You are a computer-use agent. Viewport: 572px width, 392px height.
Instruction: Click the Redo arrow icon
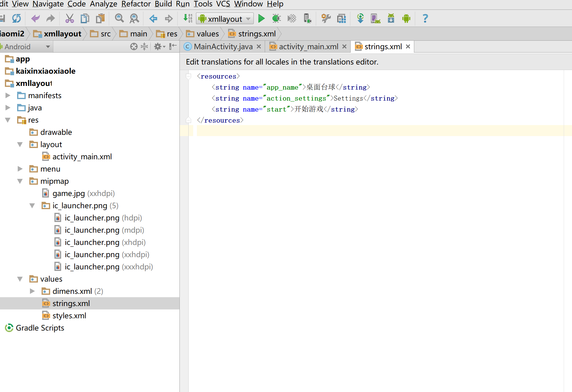coord(50,19)
